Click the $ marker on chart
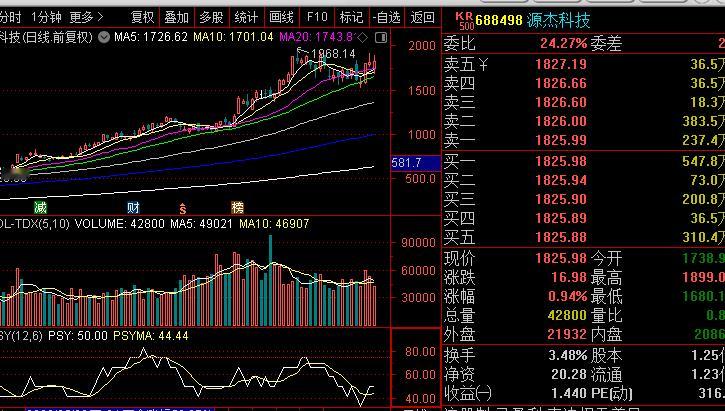725x411 pixels. click(x=183, y=209)
